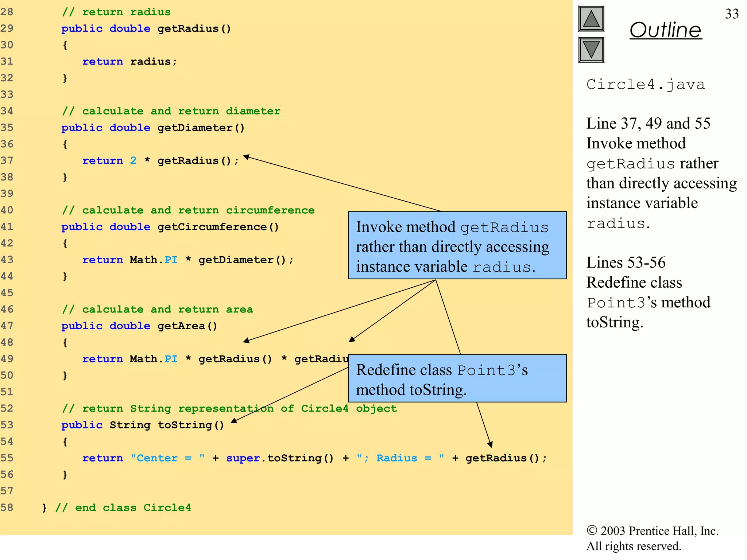
Task: Click the Math.PI constant on line 43
Action: point(154,260)
